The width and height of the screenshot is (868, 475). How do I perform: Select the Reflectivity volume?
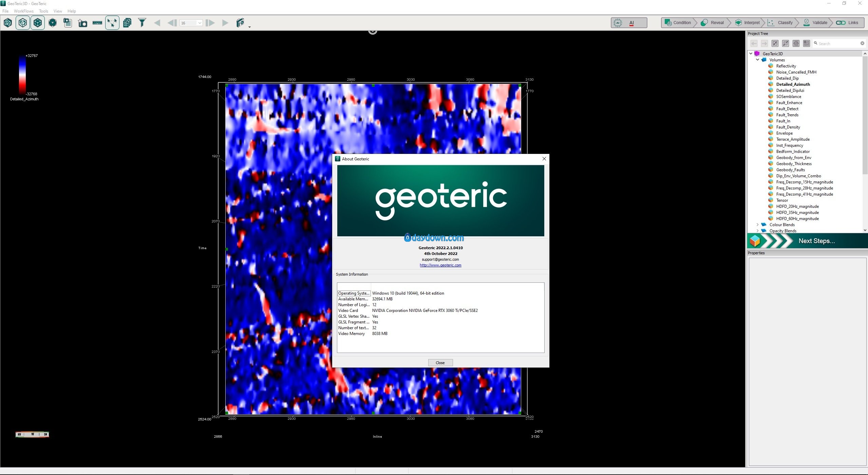pyautogui.click(x=786, y=66)
